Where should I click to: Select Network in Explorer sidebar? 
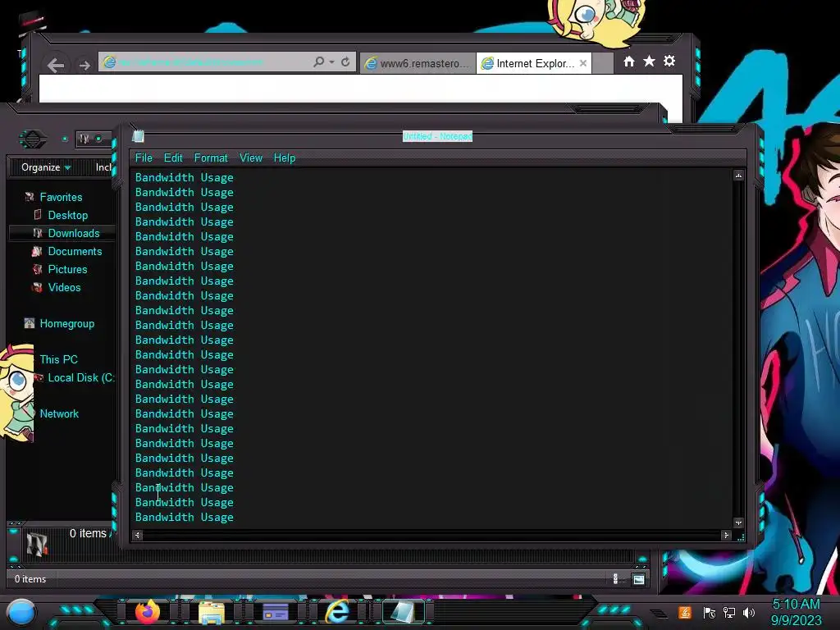[59, 413]
